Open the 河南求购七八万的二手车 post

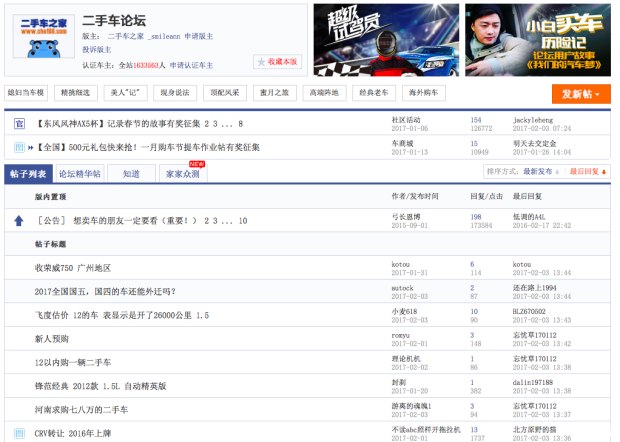[81, 410]
